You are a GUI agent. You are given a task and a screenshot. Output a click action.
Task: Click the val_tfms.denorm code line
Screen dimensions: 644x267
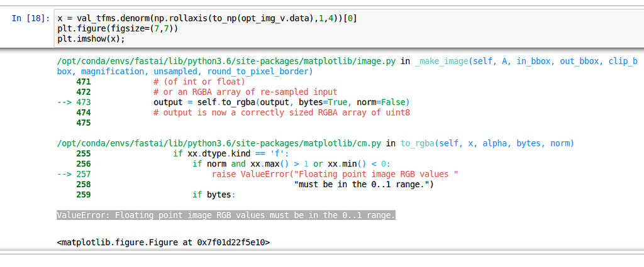pyautogui.click(x=207, y=18)
